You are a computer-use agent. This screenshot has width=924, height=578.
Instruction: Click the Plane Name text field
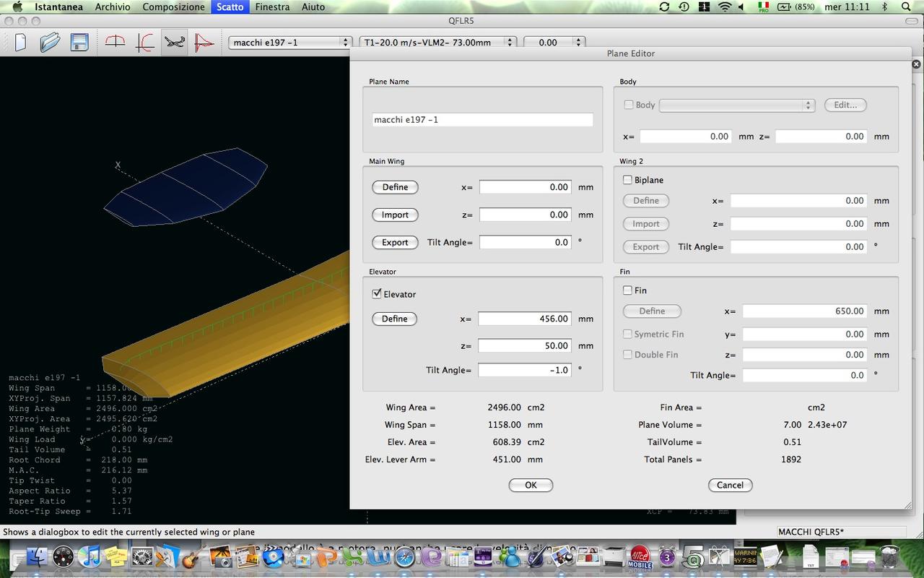point(482,120)
